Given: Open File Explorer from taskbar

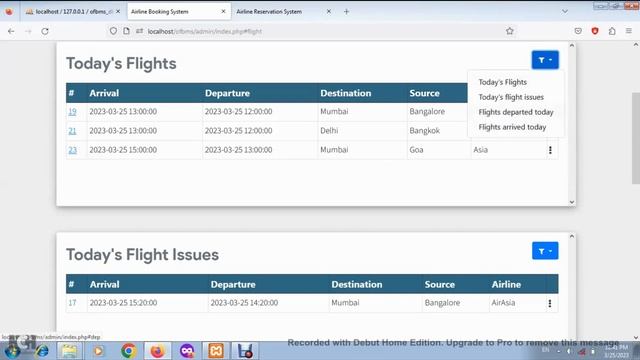Looking at the screenshot, I should [69, 351].
